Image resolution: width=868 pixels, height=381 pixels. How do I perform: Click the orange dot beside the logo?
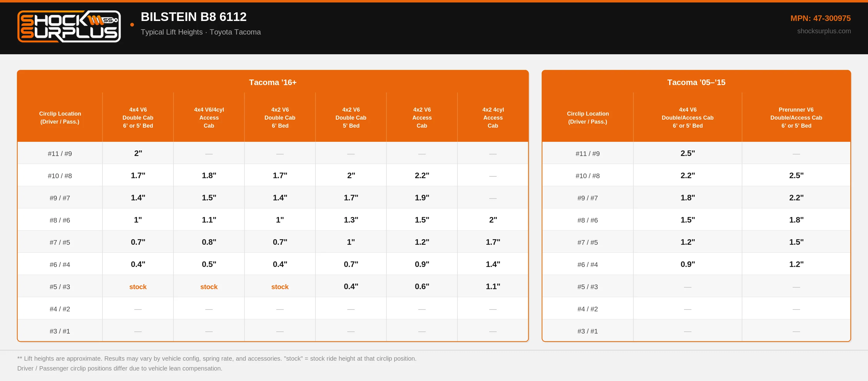click(132, 25)
